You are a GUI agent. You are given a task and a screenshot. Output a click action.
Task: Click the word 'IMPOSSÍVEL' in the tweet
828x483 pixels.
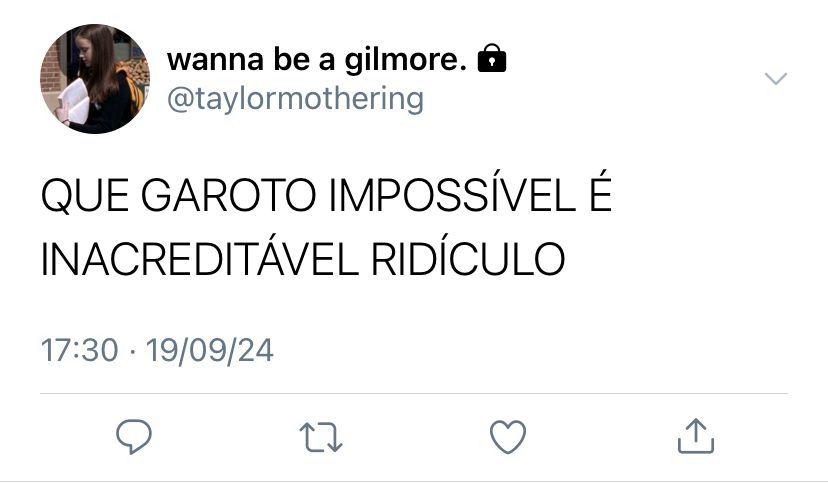click(x=452, y=195)
